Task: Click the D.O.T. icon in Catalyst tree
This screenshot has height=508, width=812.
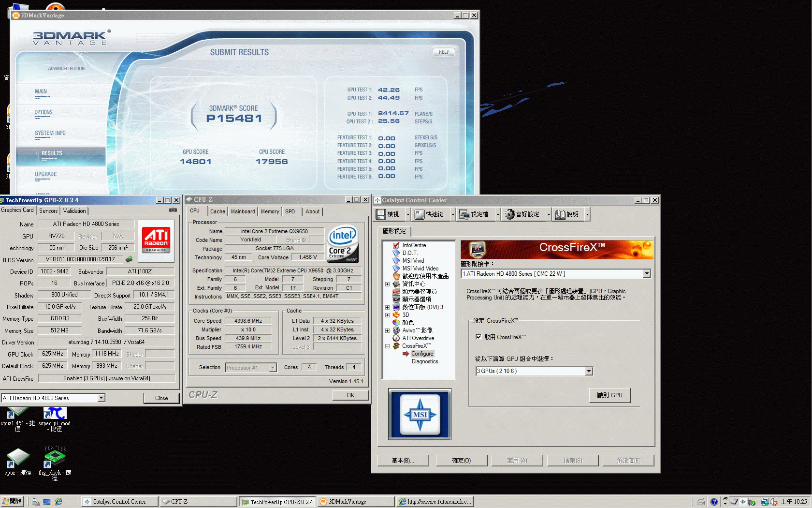Action: pos(396,253)
